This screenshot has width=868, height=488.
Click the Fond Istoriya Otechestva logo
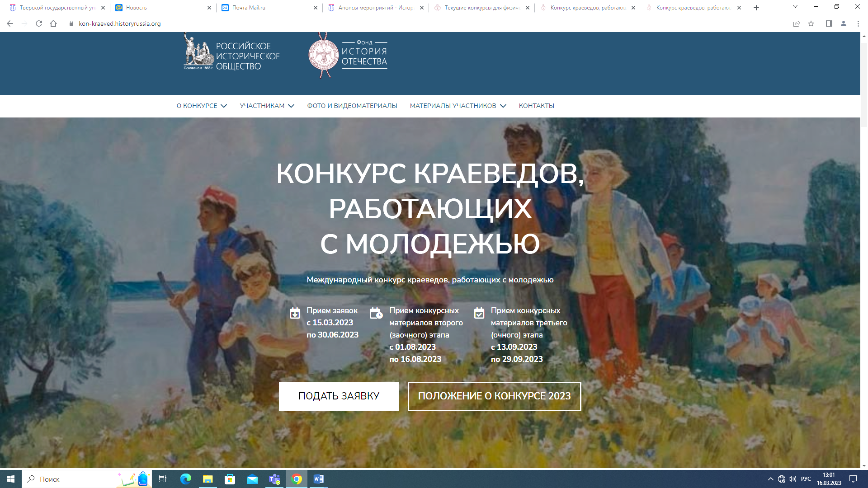pyautogui.click(x=348, y=56)
